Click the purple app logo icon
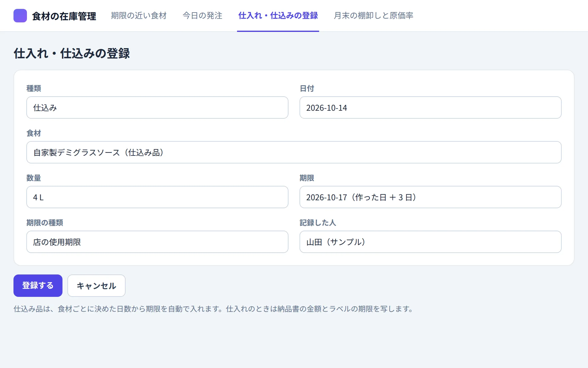Viewport: 588px width, 368px height. (x=20, y=16)
